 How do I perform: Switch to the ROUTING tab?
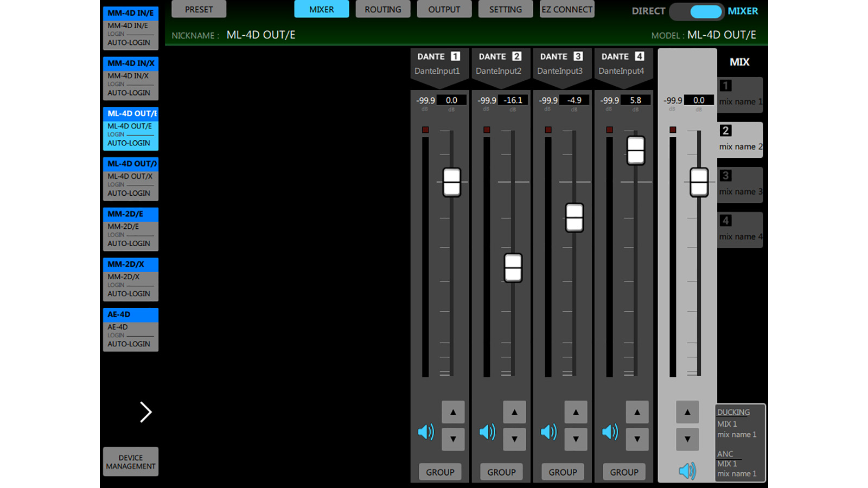coord(382,9)
